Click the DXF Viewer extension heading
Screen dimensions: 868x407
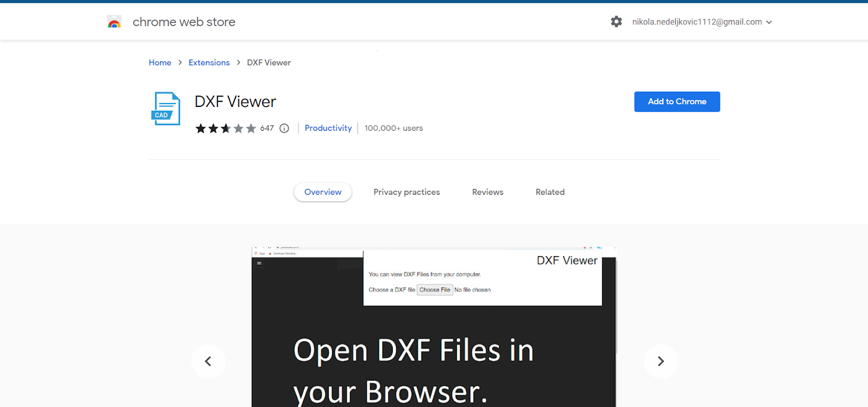[x=235, y=101]
